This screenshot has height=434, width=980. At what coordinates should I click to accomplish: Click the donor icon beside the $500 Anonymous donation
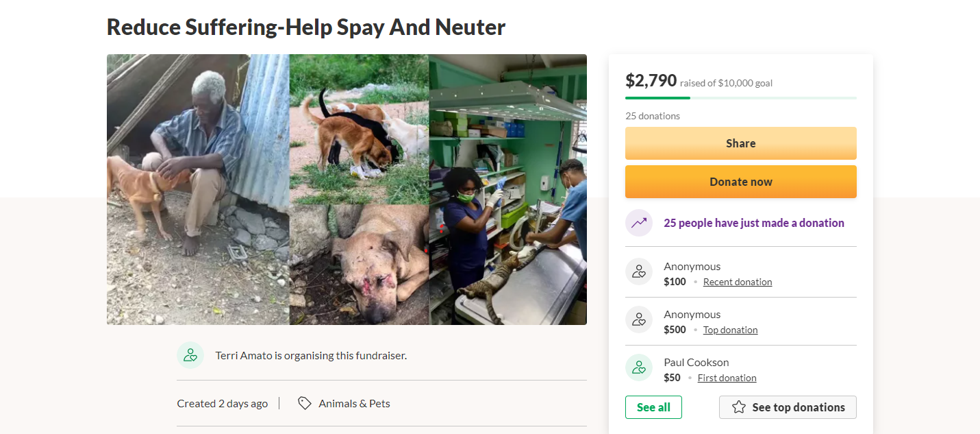point(639,320)
